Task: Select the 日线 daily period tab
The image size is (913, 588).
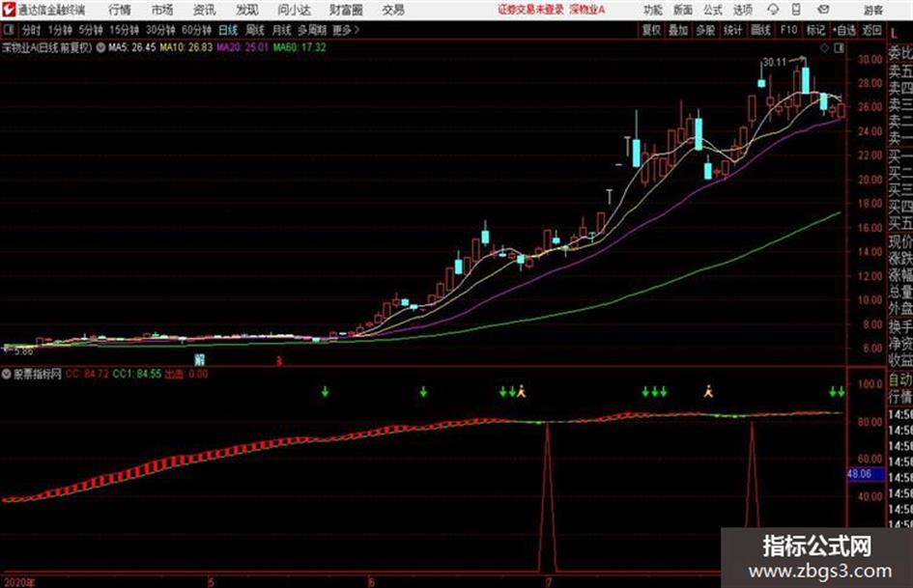Action: point(228,30)
